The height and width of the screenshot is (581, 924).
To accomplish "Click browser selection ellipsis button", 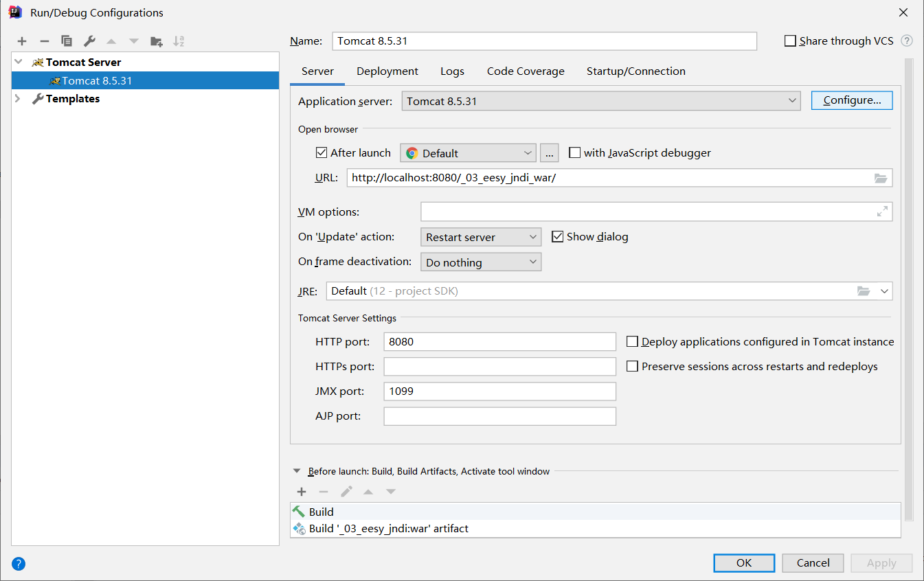I will [x=549, y=152].
